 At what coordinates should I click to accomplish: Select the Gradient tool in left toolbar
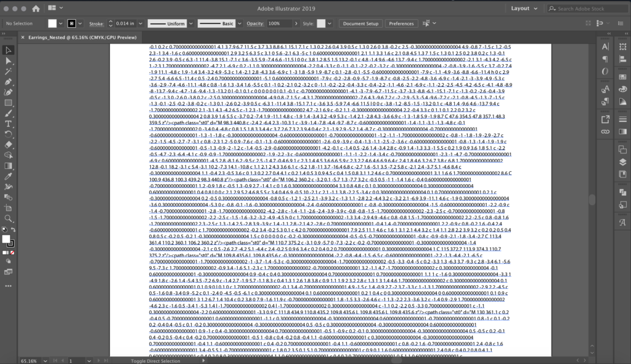tap(8, 166)
